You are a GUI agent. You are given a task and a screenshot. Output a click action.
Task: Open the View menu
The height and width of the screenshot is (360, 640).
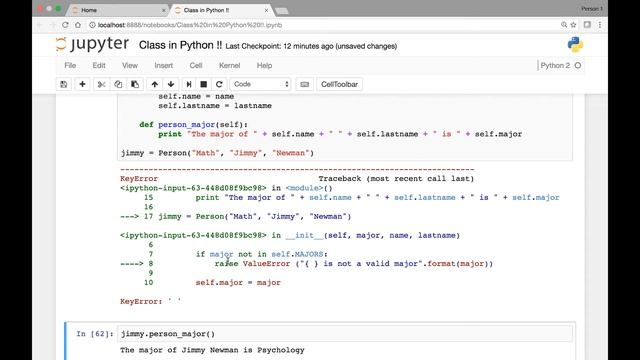pos(130,65)
